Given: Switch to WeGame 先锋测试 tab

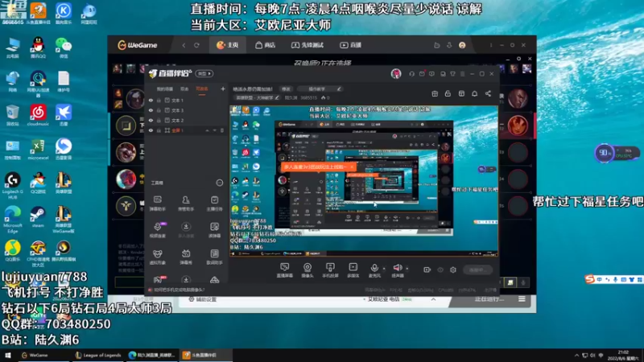Looking at the screenshot, I should coord(308,45).
